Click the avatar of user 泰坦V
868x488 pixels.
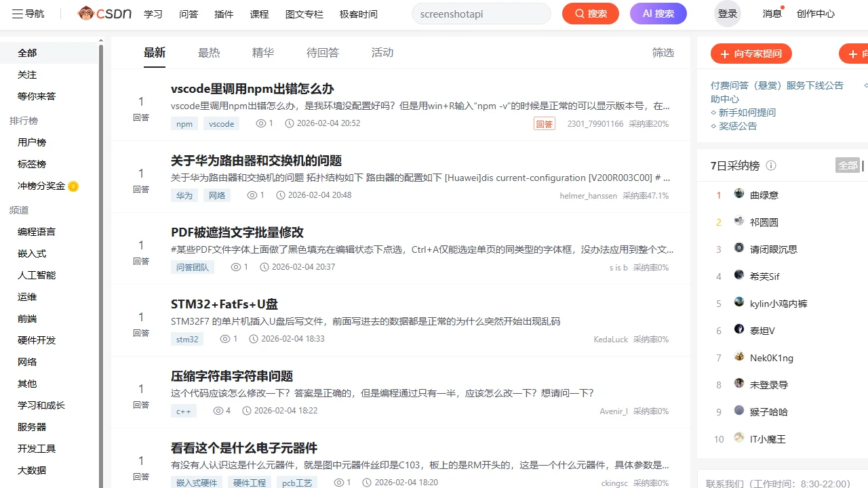pos(739,330)
